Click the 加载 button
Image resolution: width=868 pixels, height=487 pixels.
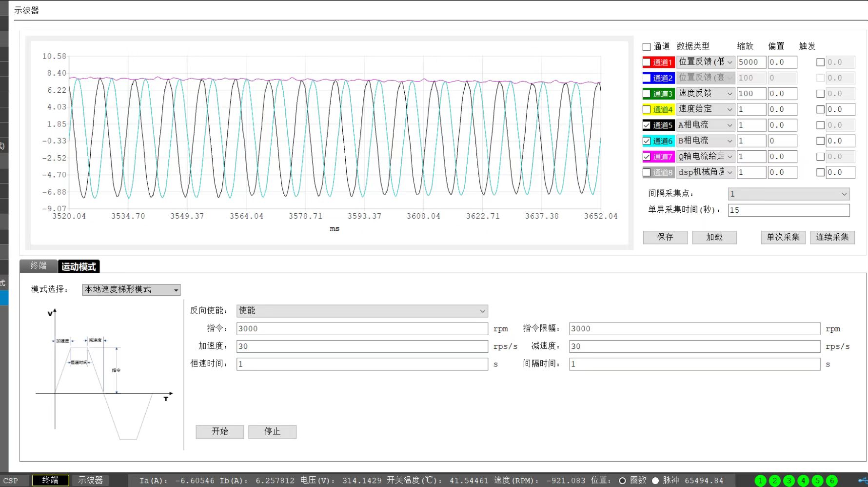[714, 237]
